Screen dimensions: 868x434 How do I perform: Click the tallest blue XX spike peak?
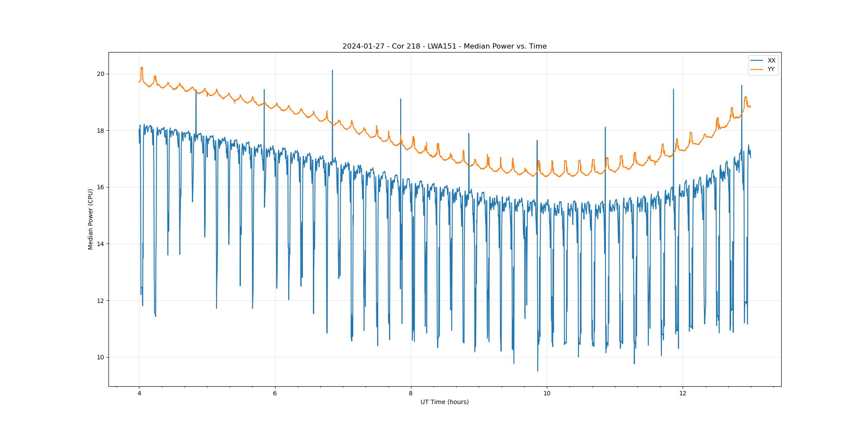coord(332,70)
